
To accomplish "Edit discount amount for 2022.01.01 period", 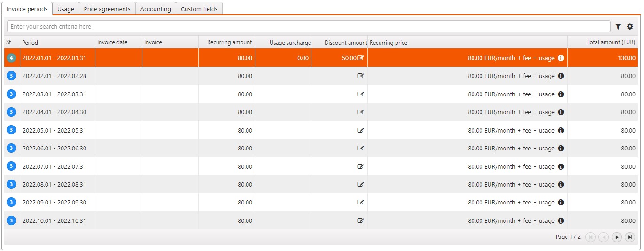I will (361, 58).
